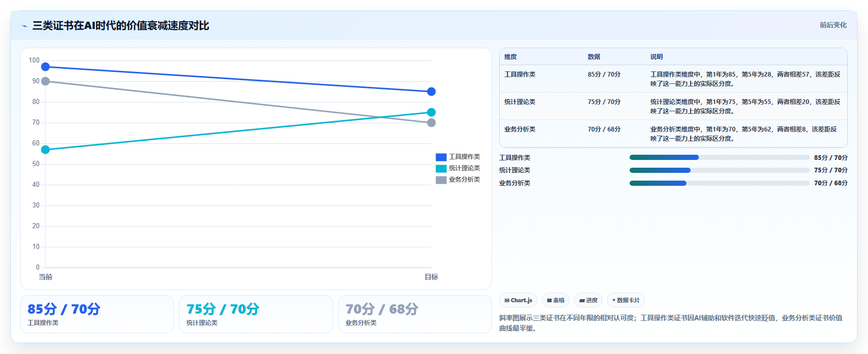Screen dimensions: 868x354
Task: Click the teal data point at 目标
Action: 431,112
